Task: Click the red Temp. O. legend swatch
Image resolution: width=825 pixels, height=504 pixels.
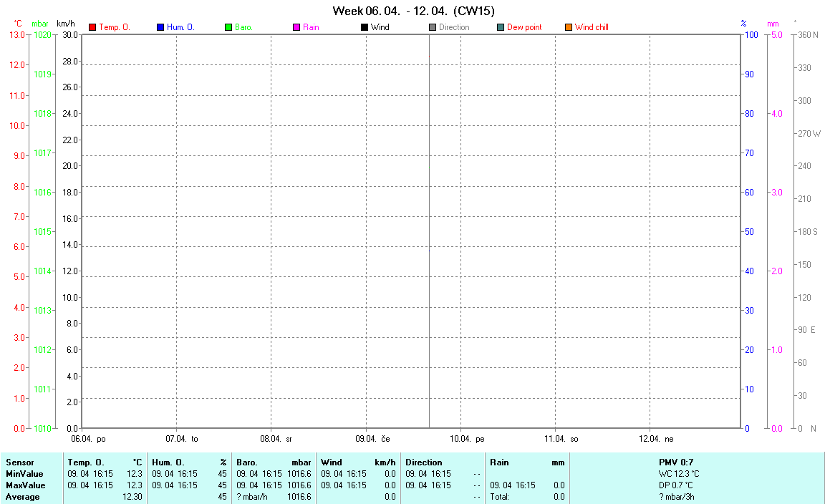Action: [92, 27]
